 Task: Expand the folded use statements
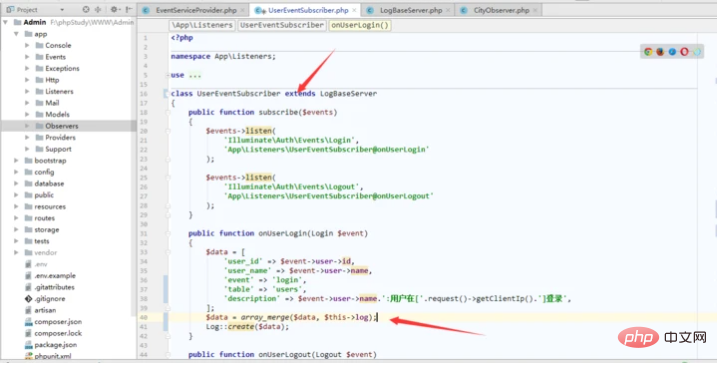195,75
